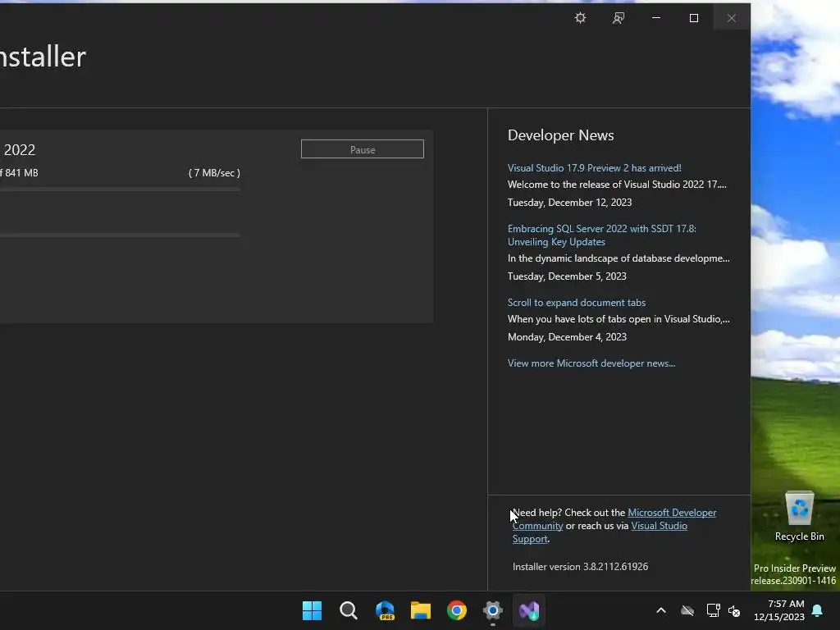Select Visual Studio Installer taskbar icon

(x=529, y=610)
